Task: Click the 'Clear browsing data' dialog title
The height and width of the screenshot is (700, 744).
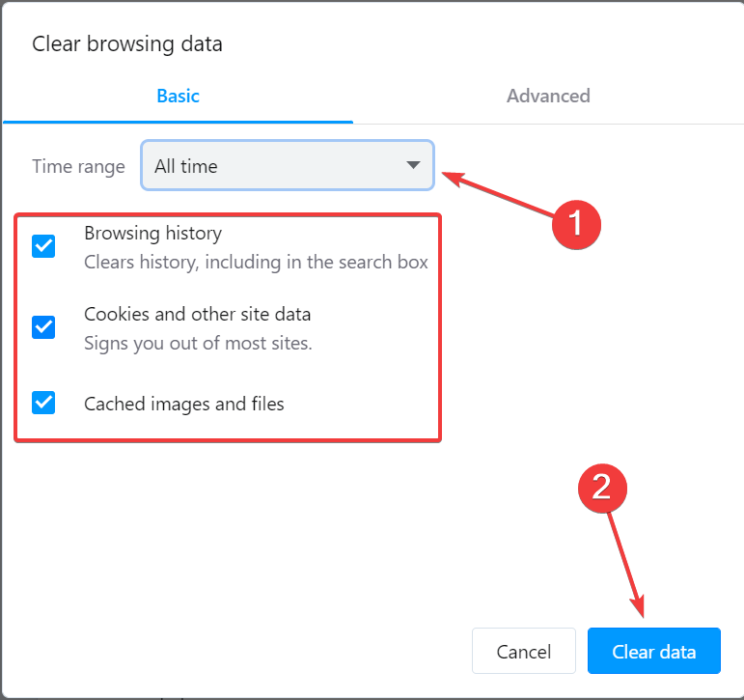Action: [127, 44]
